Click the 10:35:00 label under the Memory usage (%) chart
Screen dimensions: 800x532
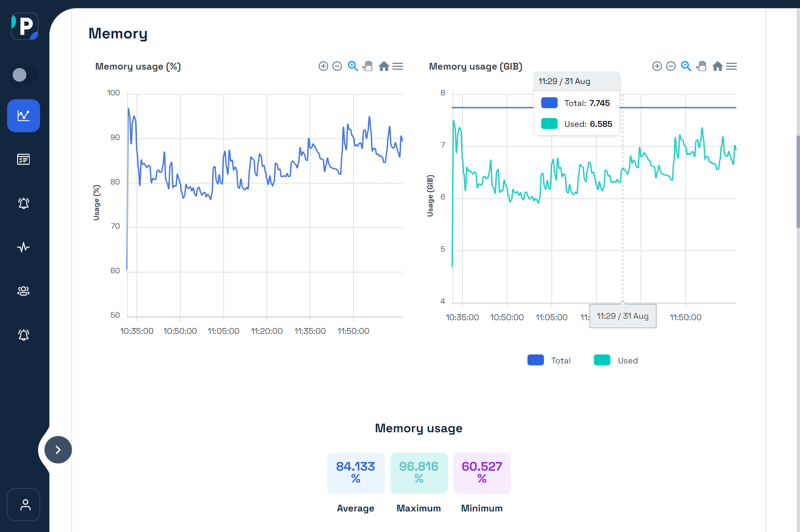click(x=137, y=331)
